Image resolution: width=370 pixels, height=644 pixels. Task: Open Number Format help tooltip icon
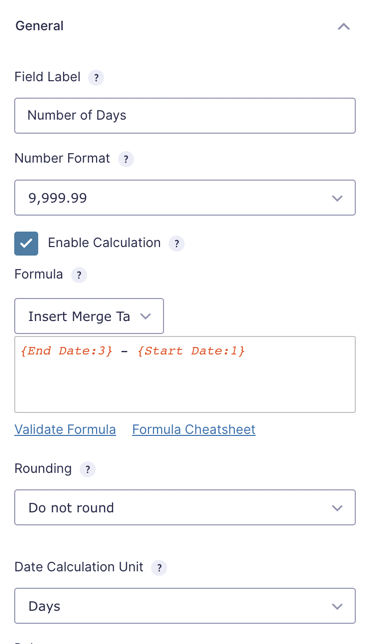126,159
